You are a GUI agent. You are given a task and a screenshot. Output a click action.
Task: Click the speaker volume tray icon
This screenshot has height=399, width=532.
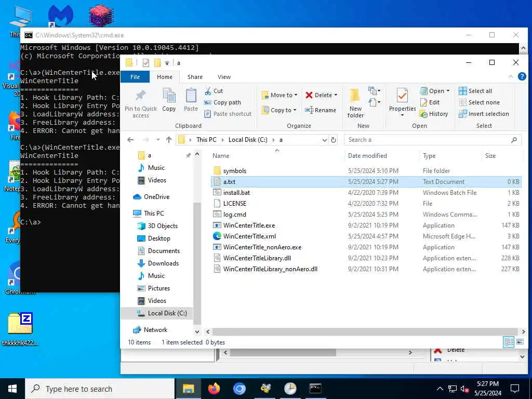tap(465, 389)
